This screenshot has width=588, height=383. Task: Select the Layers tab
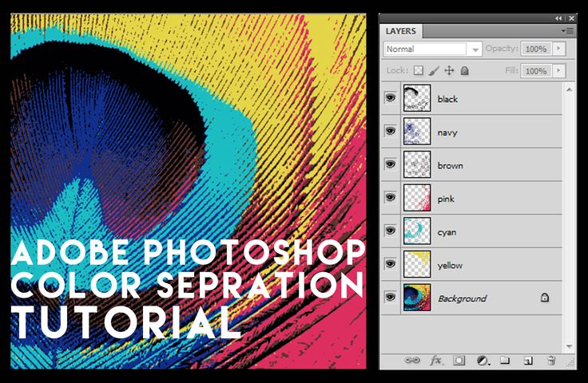coord(401,31)
